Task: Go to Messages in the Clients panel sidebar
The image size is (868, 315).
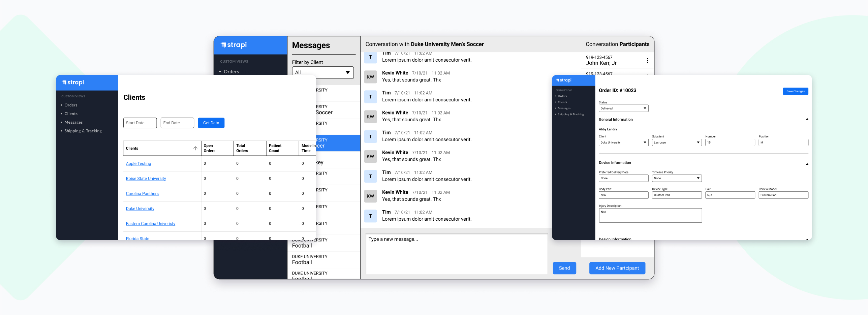Action: coord(73,122)
